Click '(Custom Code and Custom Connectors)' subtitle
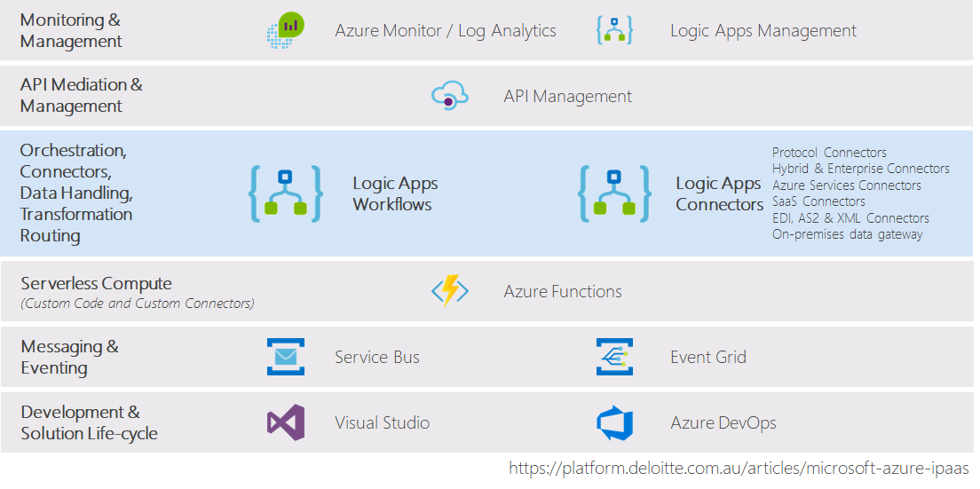Viewport: 980px width, 489px height. pyautogui.click(x=138, y=304)
